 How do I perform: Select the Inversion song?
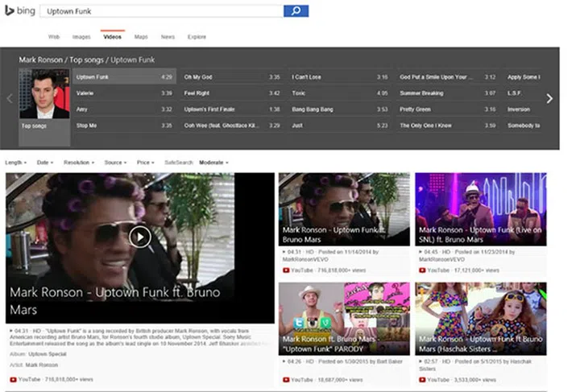point(524,109)
